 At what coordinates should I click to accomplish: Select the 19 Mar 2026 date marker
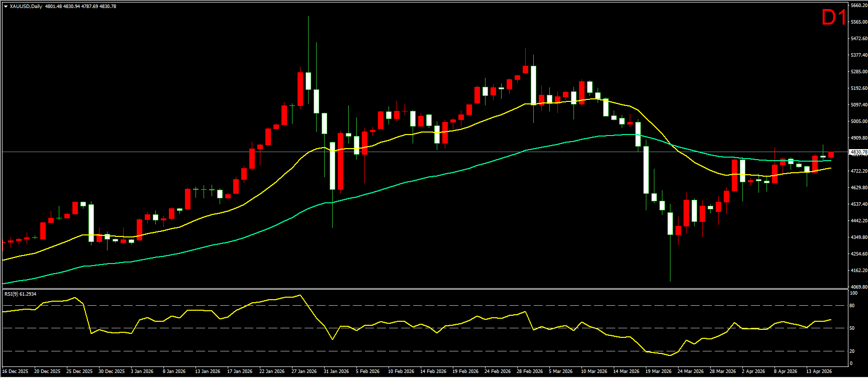click(658, 371)
